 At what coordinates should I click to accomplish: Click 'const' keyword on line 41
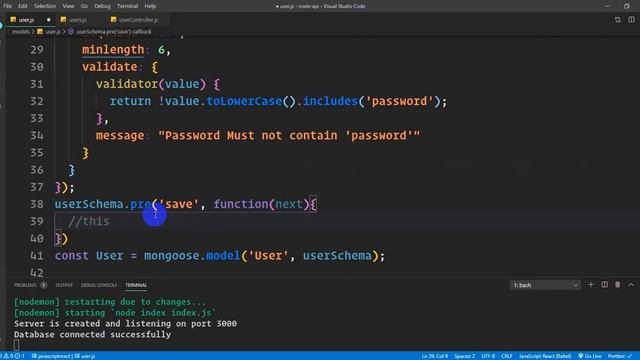coord(72,256)
